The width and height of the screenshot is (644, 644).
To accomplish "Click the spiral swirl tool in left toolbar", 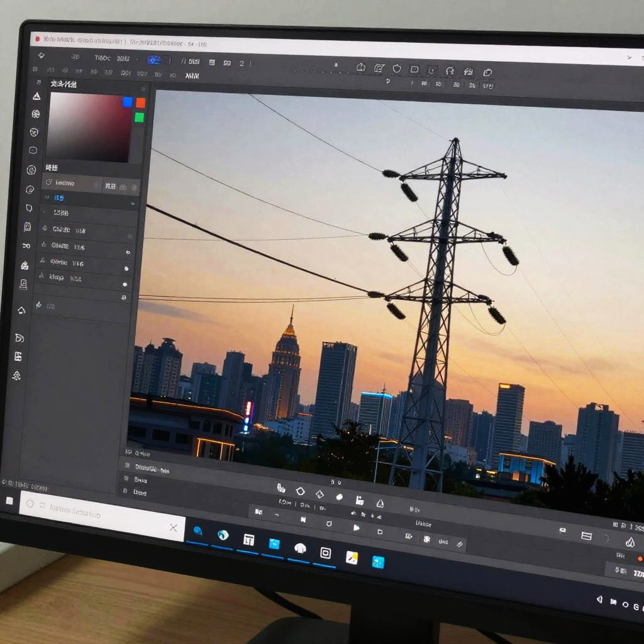I will [30, 189].
